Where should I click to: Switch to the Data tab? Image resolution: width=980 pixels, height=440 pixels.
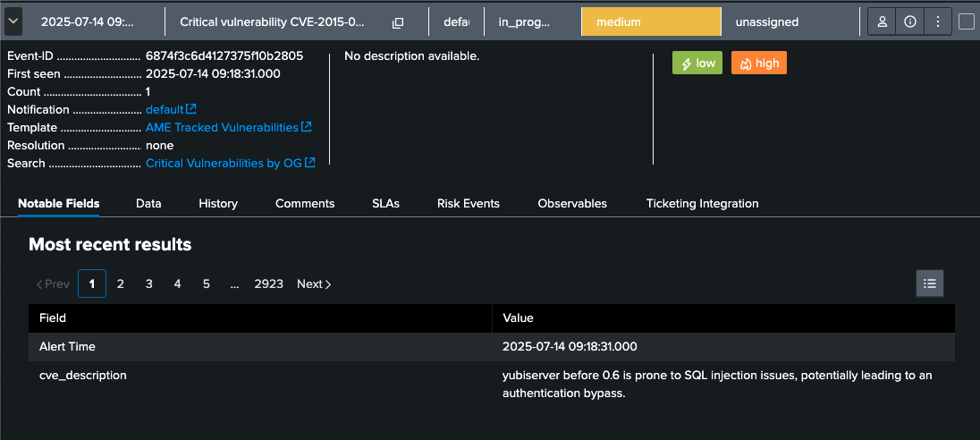[x=148, y=203]
